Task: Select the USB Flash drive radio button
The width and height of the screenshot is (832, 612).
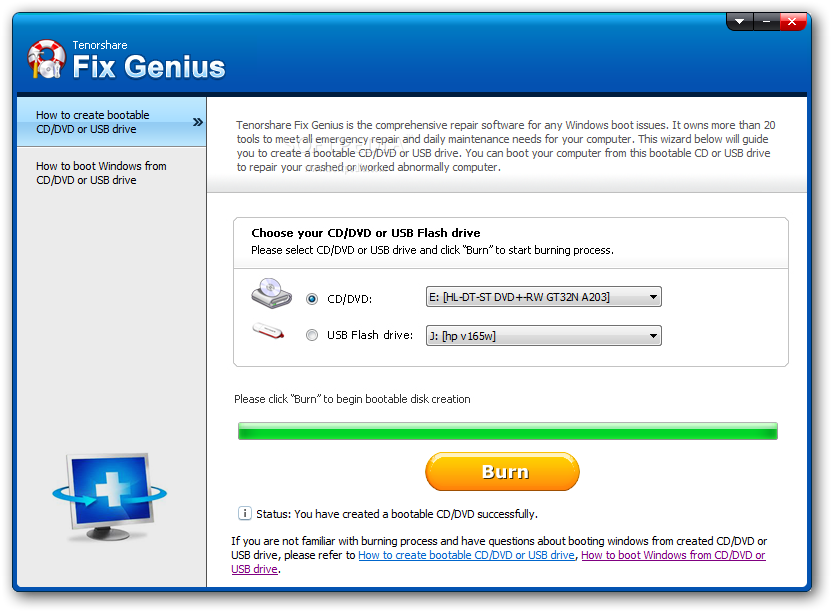Action: click(x=312, y=335)
